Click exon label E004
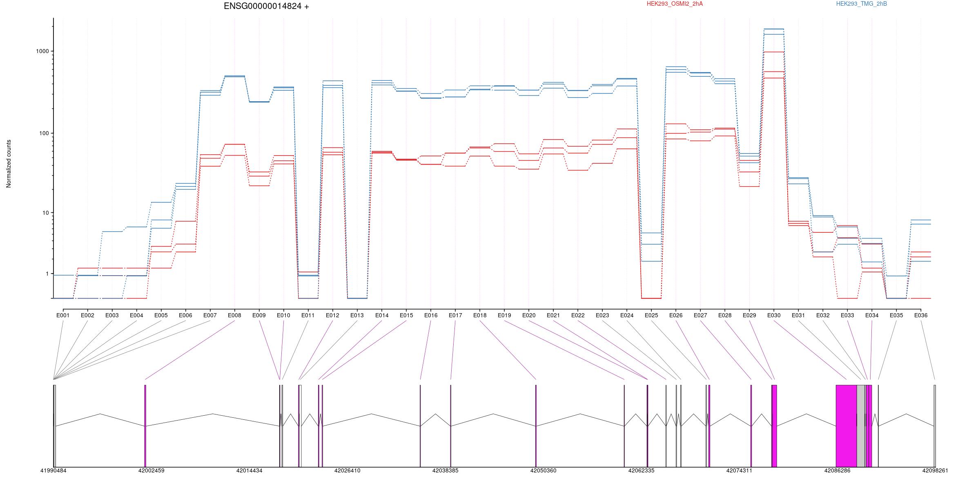This screenshot has height=490, width=980. 136,315
